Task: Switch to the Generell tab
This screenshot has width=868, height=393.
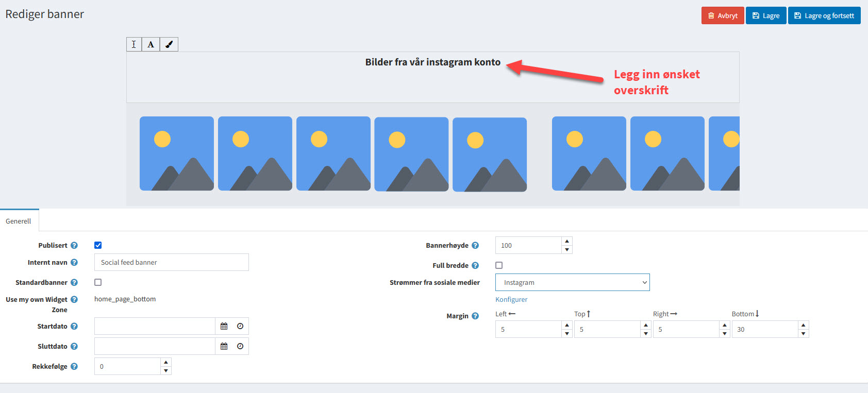Action: pyautogui.click(x=19, y=221)
